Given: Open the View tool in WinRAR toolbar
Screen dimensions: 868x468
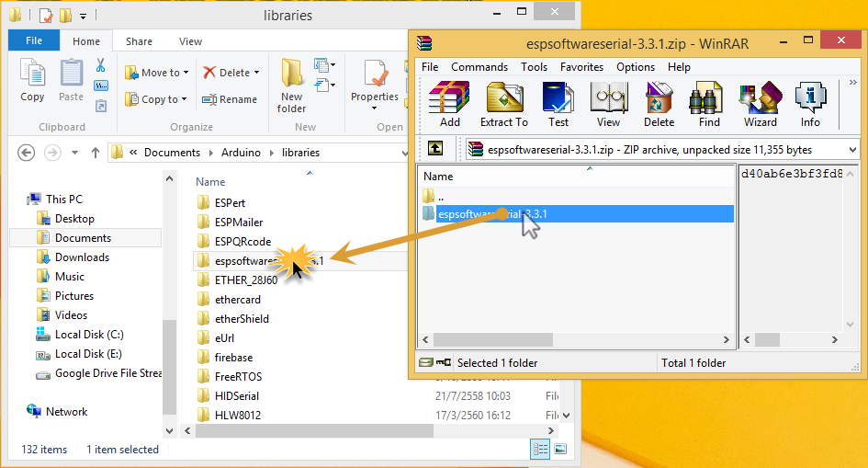Looking at the screenshot, I should pyautogui.click(x=608, y=104).
